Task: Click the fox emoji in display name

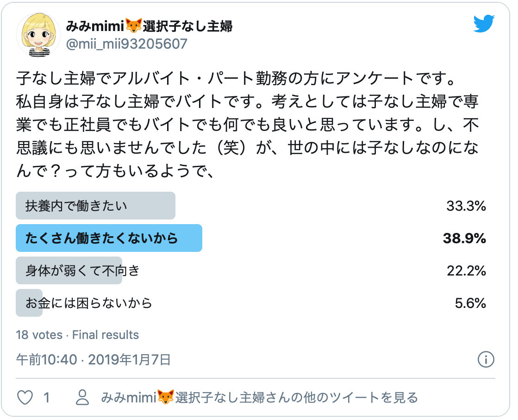Action: click(134, 26)
